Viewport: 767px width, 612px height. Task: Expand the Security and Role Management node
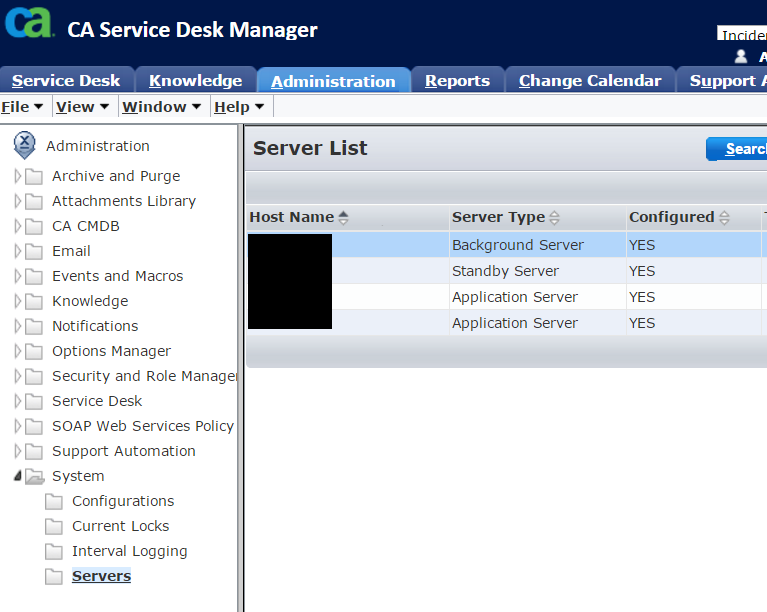tap(18, 376)
